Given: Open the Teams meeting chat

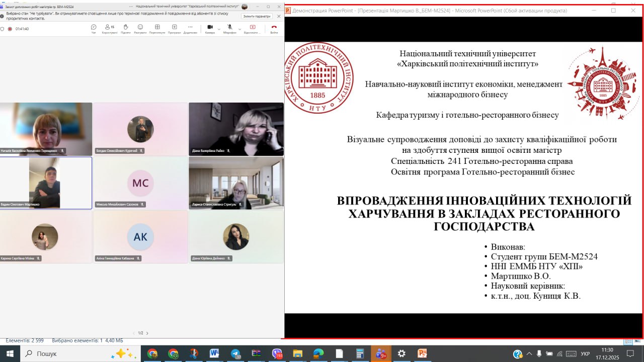Looking at the screenshot, I should coord(94,28).
